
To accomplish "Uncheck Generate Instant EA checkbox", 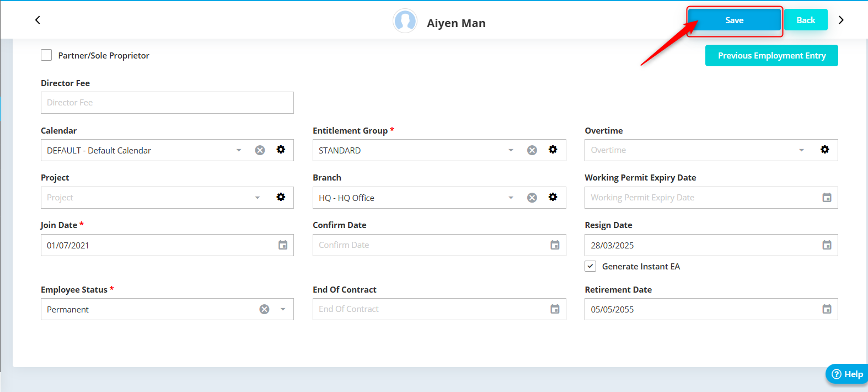I will point(590,266).
